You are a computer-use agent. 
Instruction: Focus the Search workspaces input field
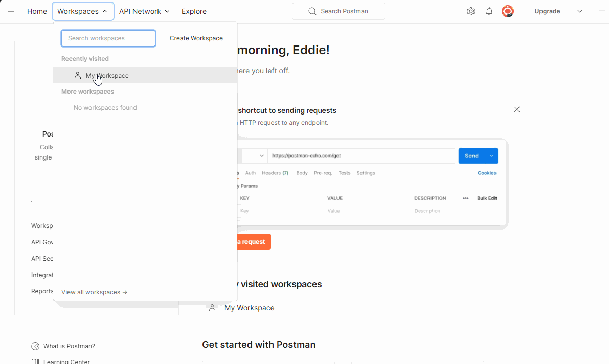coord(108,38)
